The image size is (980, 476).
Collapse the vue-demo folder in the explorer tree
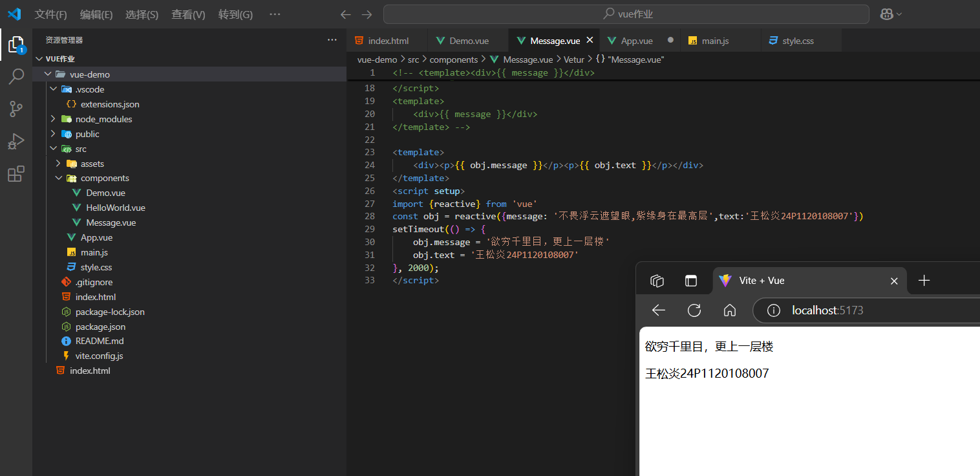[x=47, y=74]
